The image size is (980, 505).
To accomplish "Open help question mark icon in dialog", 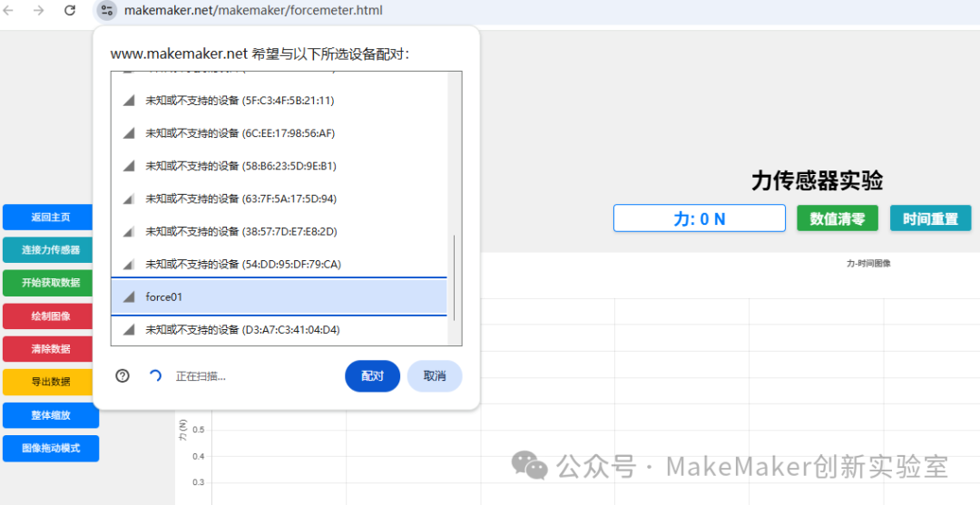I will (x=122, y=375).
